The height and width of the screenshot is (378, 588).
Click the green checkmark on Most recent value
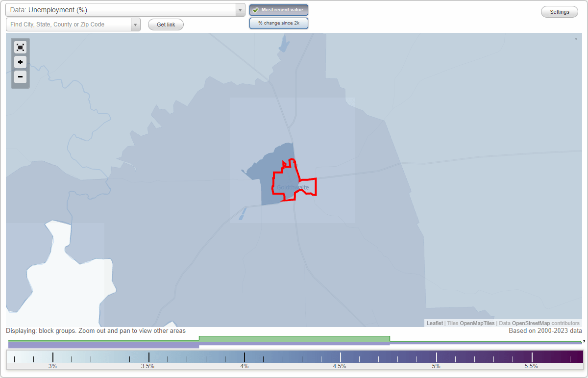[x=255, y=10]
